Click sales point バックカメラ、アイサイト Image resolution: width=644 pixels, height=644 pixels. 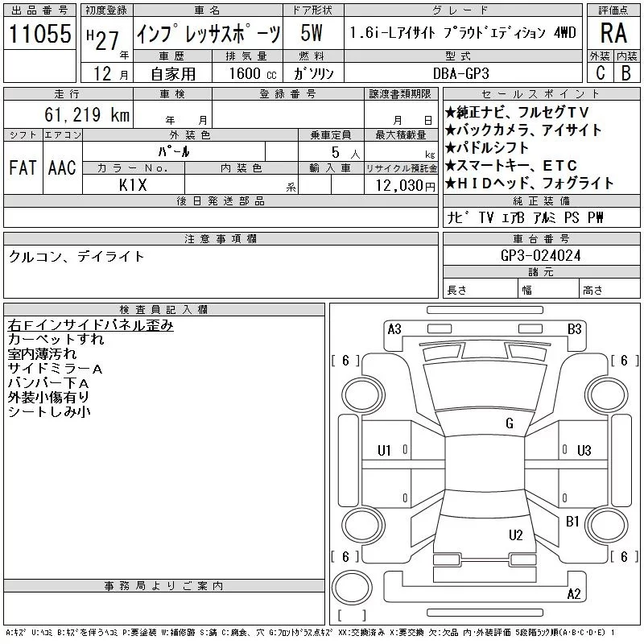(523, 130)
